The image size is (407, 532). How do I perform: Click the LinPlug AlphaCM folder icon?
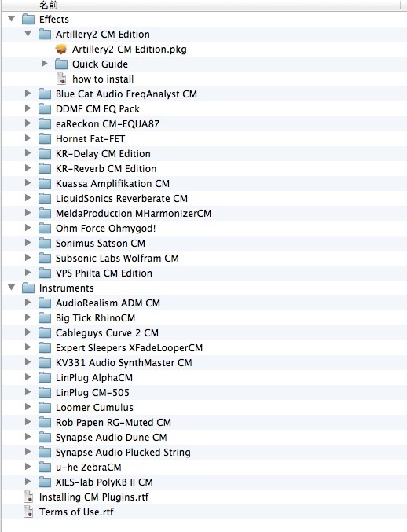[x=45, y=378]
